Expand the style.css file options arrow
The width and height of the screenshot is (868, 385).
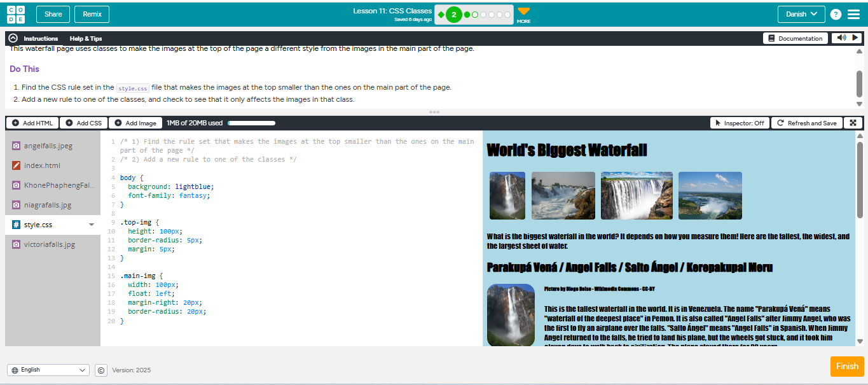click(92, 225)
